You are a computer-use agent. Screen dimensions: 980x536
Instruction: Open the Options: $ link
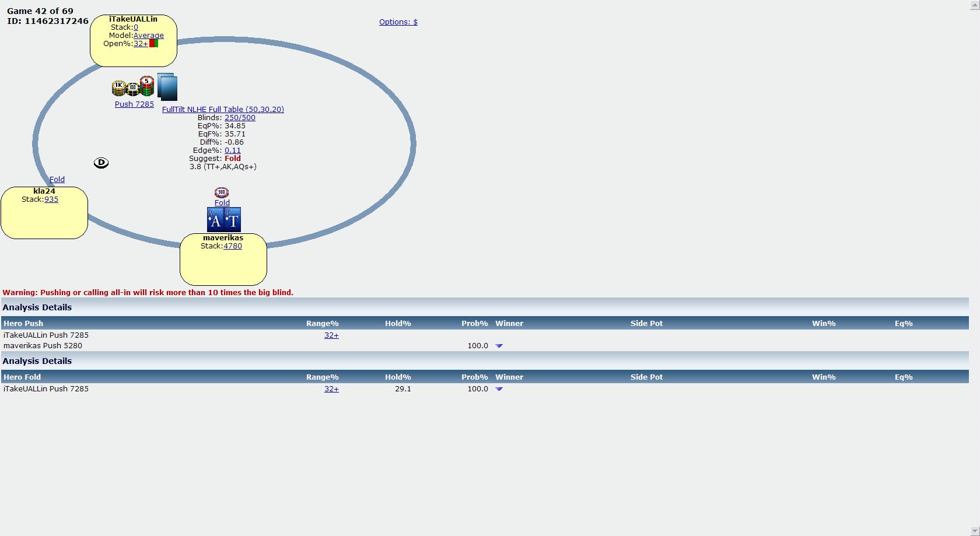pos(398,22)
